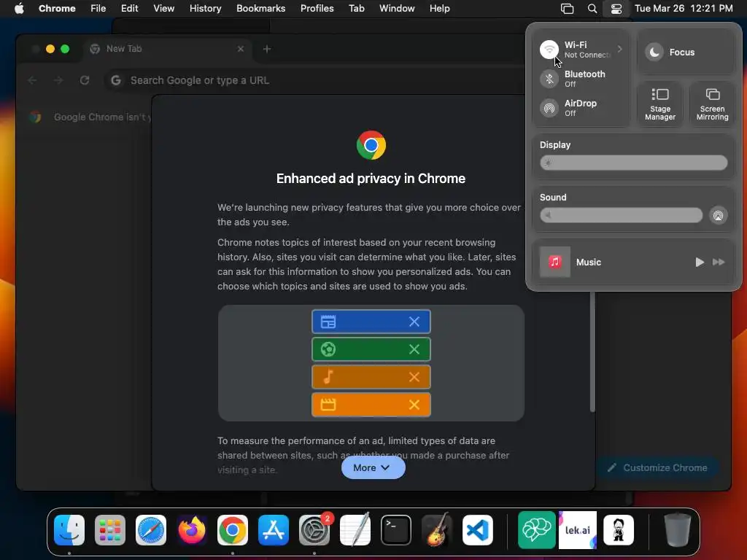This screenshot has width=747, height=560.
Task: Open System Settings from the Dock
Action: coord(314,530)
